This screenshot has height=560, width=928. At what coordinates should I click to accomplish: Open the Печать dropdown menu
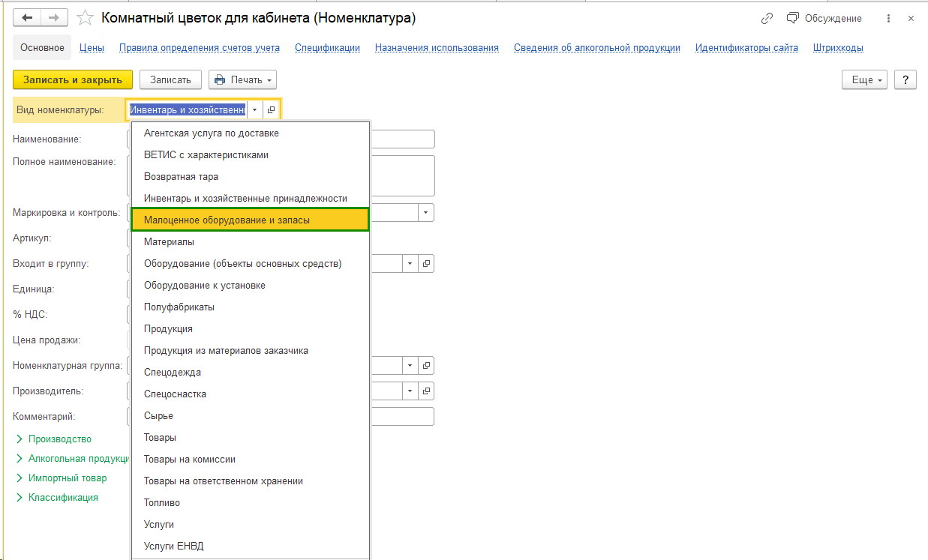242,80
